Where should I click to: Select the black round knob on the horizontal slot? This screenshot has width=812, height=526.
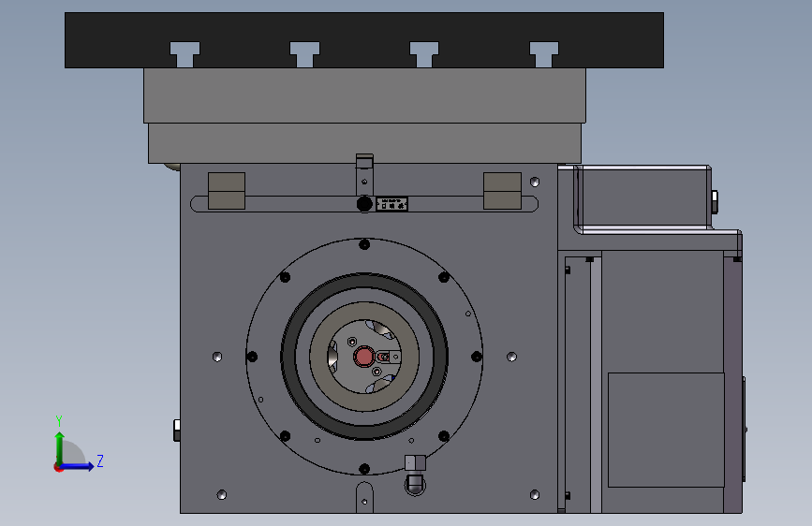(x=364, y=203)
